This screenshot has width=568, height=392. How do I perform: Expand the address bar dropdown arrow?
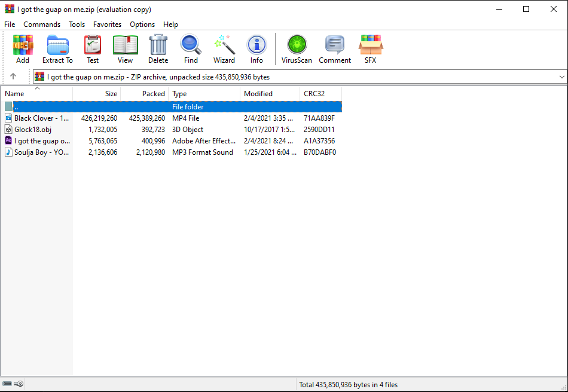click(562, 76)
